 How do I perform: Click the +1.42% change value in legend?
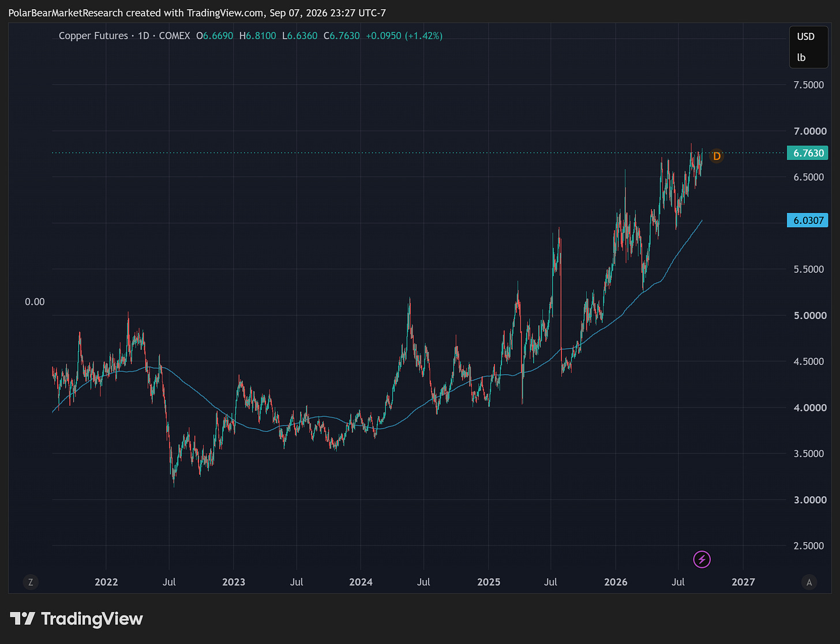tap(424, 36)
